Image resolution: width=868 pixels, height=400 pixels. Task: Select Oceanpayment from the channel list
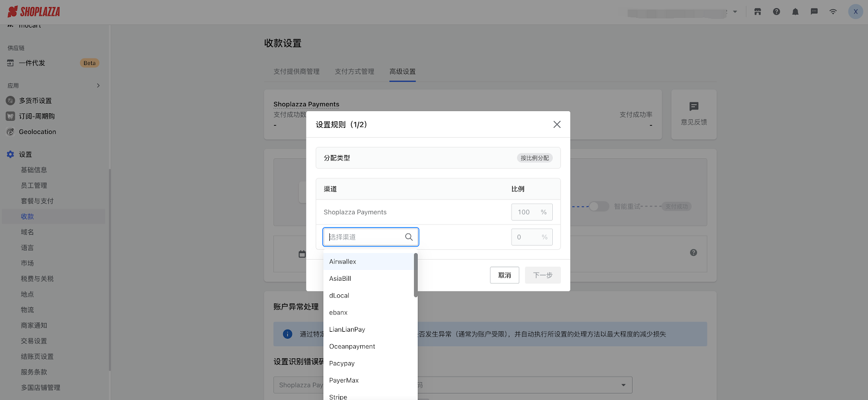pyautogui.click(x=369, y=346)
